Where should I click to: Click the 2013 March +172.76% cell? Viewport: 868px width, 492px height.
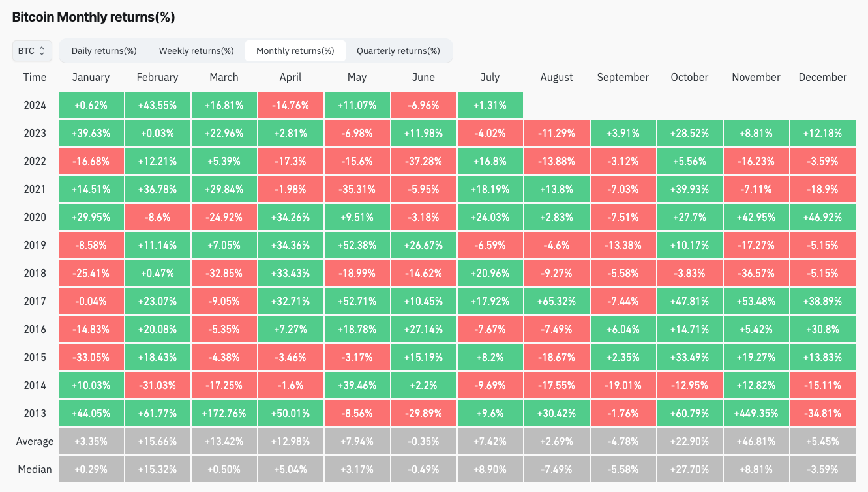224,413
